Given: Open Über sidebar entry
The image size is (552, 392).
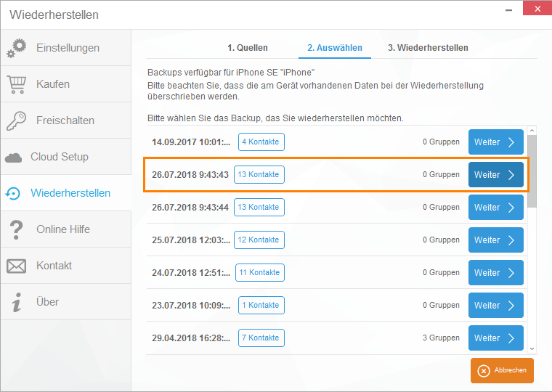Looking at the screenshot, I should [x=66, y=301].
